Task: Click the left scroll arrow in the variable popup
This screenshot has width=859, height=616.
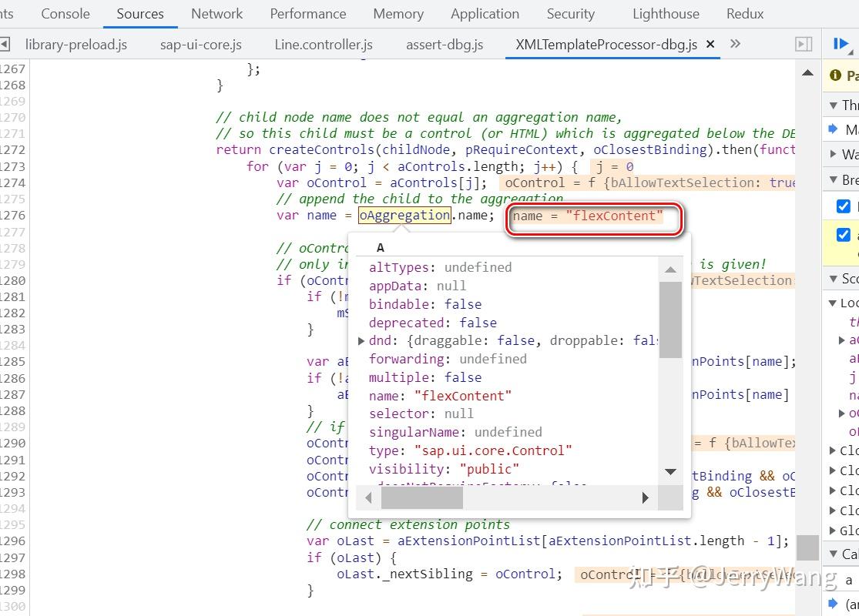Action: click(x=368, y=497)
